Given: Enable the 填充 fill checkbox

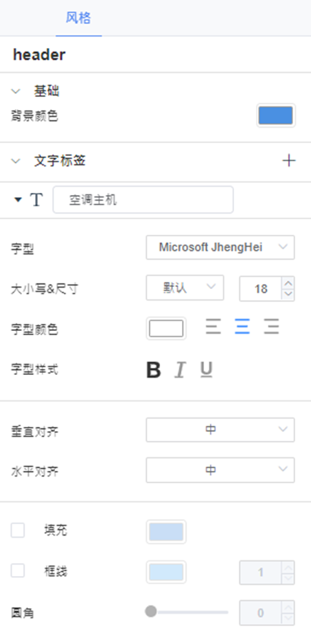Looking at the screenshot, I should click(18, 531).
